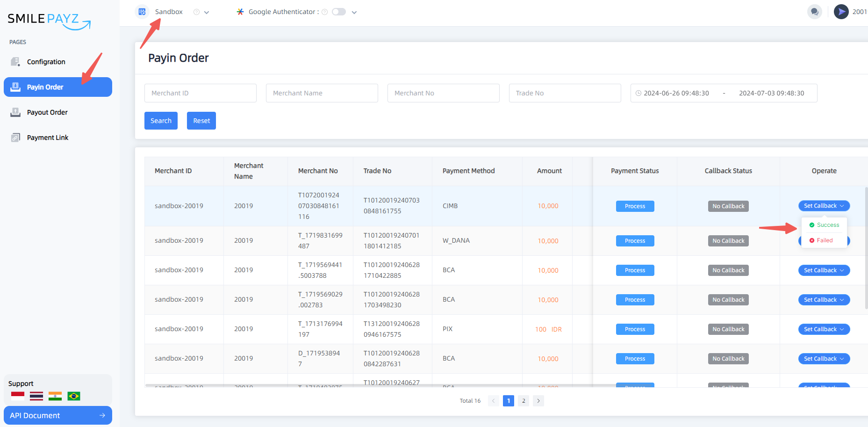Expand the Sandbox dropdown chevron

click(207, 13)
